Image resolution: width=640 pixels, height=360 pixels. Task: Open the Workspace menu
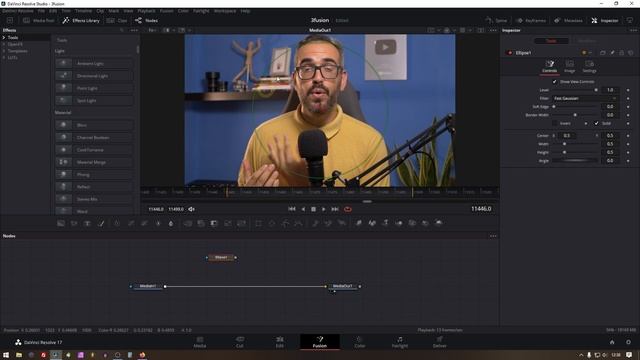[225, 11]
